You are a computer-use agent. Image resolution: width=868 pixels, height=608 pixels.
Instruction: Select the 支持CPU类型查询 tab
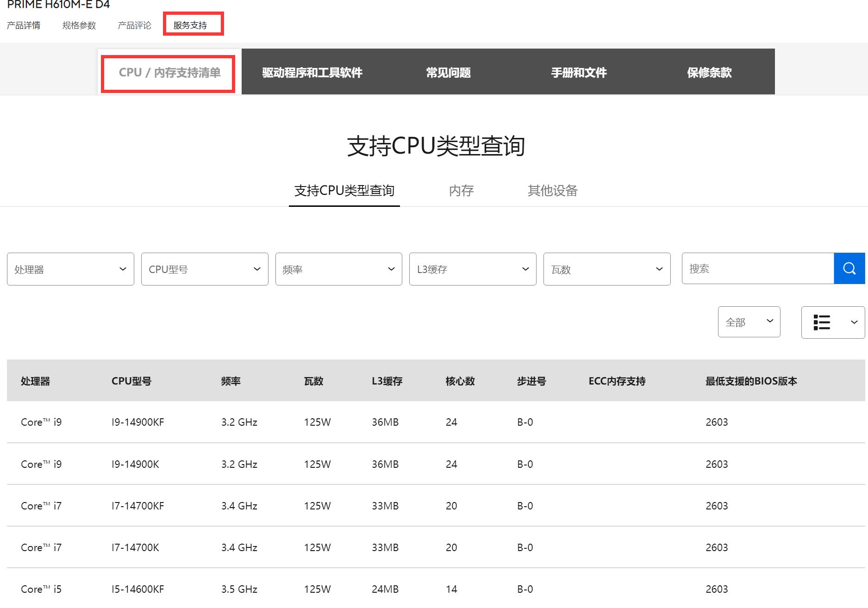(x=344, y=191)
